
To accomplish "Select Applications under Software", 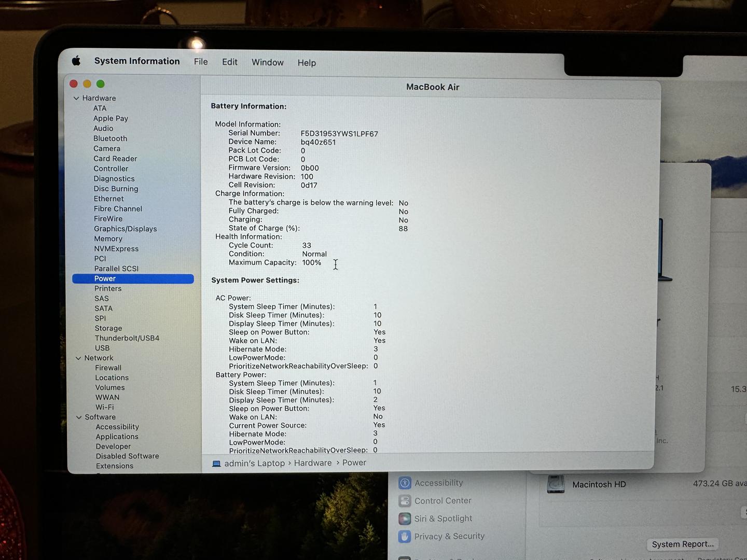I will point(117,437).
